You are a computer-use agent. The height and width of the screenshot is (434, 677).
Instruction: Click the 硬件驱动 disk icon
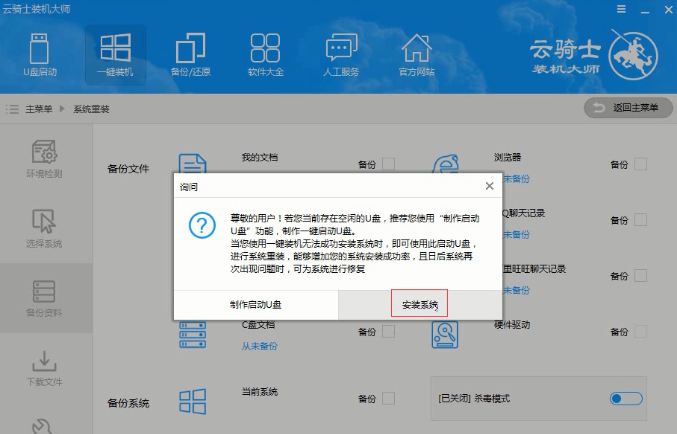[x=445, y=334]
